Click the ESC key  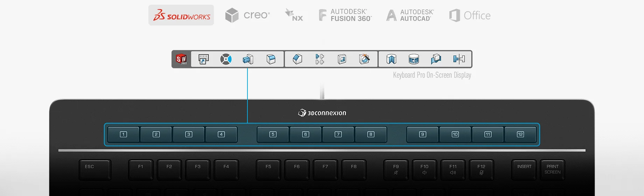click(95, 169)
